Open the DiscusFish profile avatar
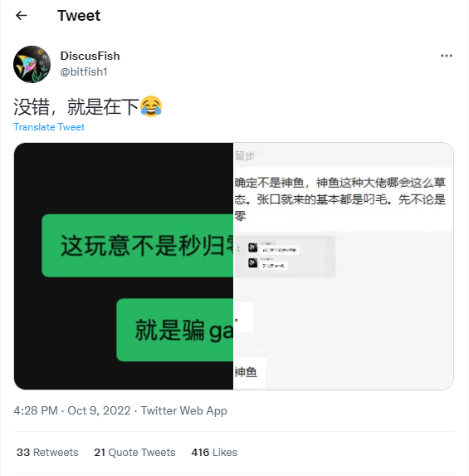This screenshot has height=476, width=469. (x=32, y=64)
